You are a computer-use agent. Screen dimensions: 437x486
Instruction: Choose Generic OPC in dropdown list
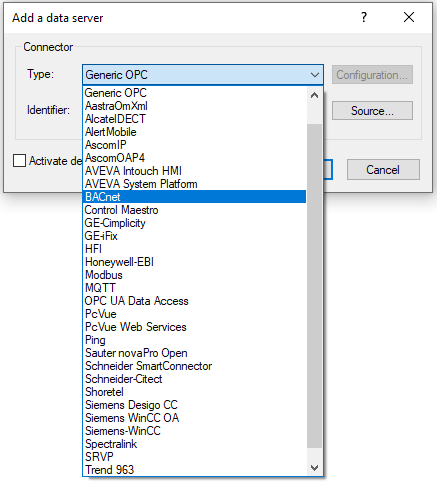coord(195,93)
